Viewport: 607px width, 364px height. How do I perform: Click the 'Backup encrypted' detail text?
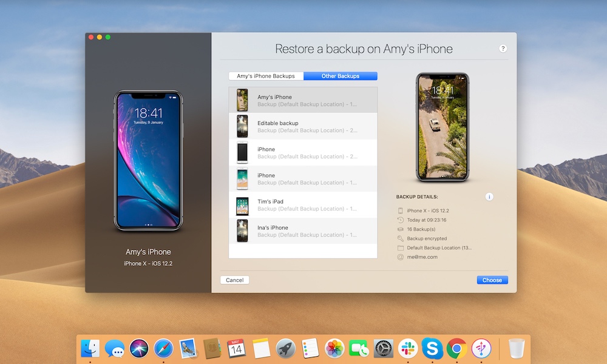427,238
